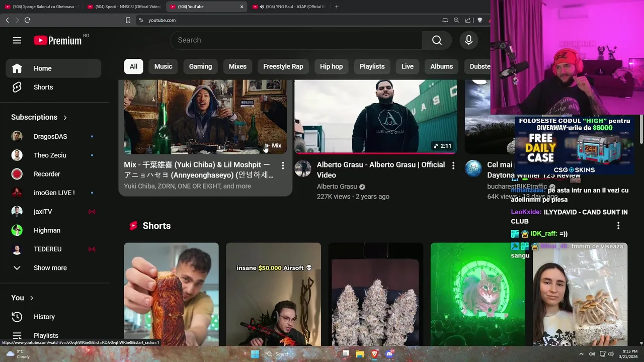Open the Alberto Grasu channel avatar
This screenshot has height=362, width=644.
point(303,168)
